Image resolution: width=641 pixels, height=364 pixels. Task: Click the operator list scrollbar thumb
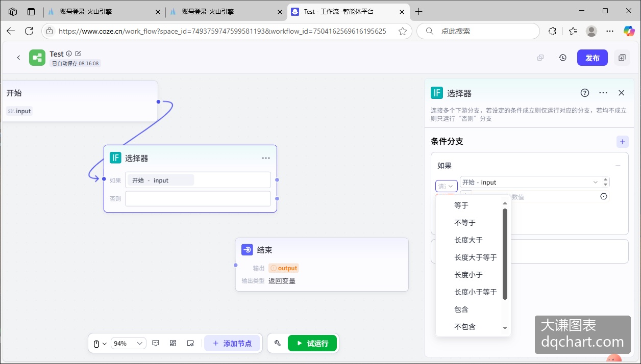505,254
